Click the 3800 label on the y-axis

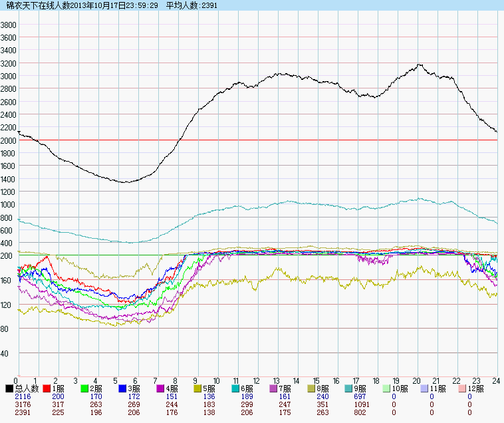click(x=9, y=25)
